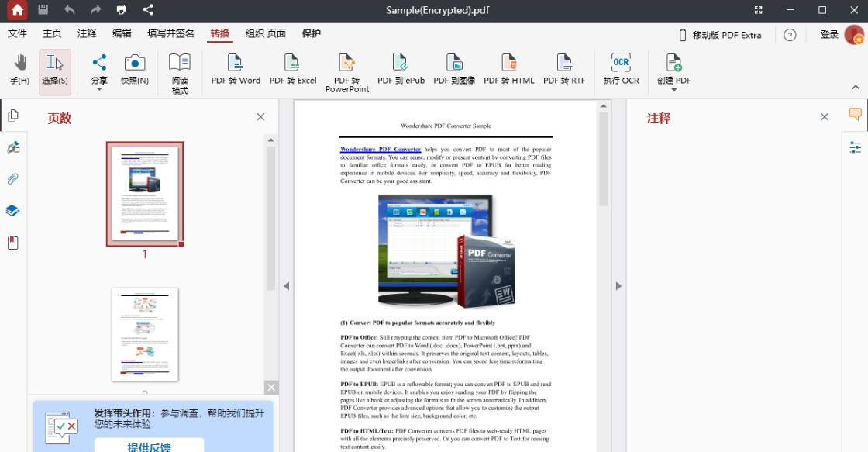The height and width of the screenshot is (452, 868).
Task: Convert with PDF 转 RTF
Action: 564,70
